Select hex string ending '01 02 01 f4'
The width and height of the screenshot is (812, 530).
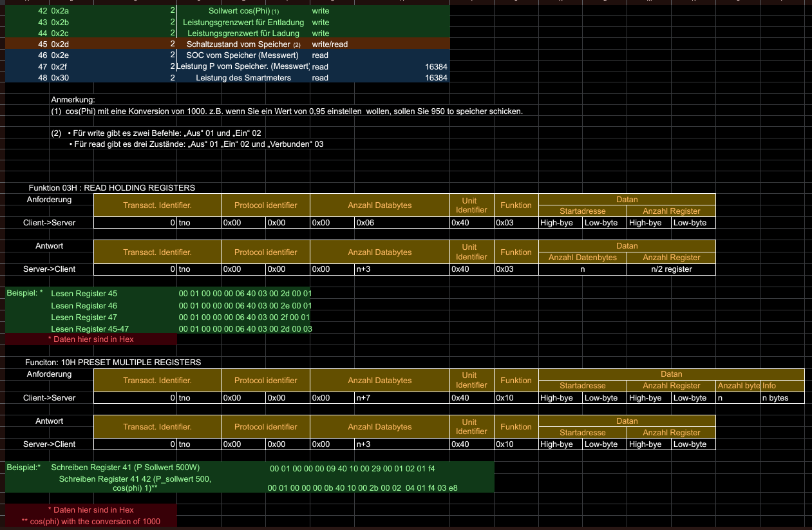click(352, 468)
